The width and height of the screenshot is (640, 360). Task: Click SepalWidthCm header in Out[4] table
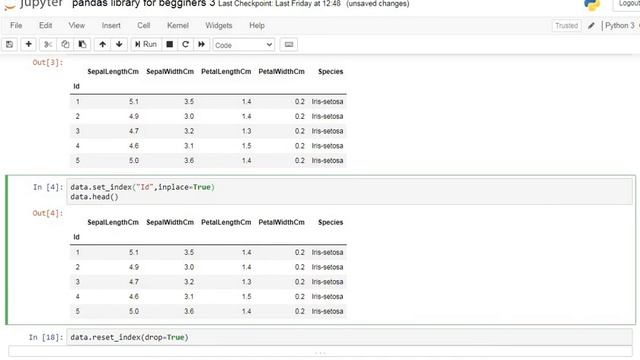pyautogui.click(x=170, y=222)
